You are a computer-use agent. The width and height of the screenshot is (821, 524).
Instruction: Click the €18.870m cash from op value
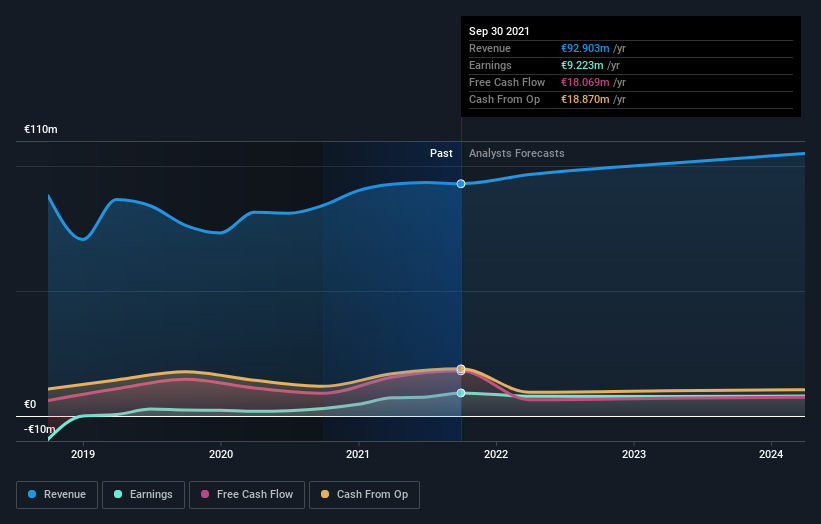tap(585, 99)
